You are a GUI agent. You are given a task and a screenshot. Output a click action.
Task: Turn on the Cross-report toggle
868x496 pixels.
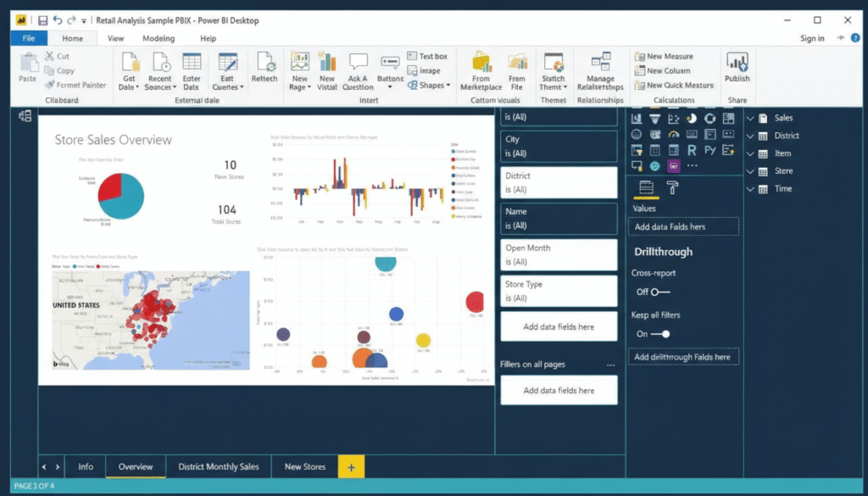coord(654,292)
